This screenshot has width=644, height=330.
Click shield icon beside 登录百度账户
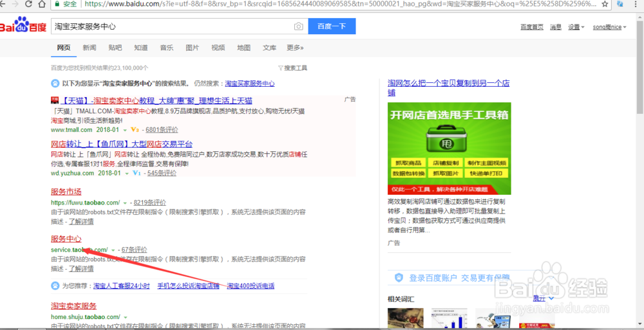[399, 278]
